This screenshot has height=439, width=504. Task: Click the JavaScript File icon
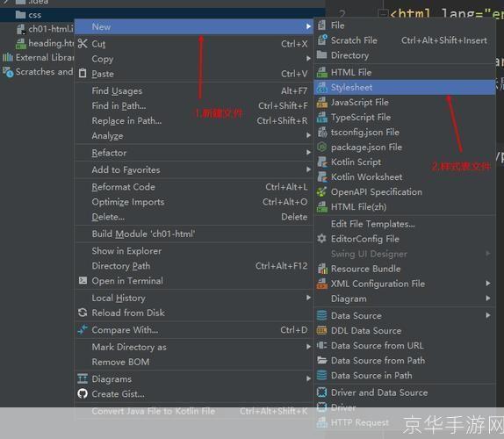coord(321,102)
